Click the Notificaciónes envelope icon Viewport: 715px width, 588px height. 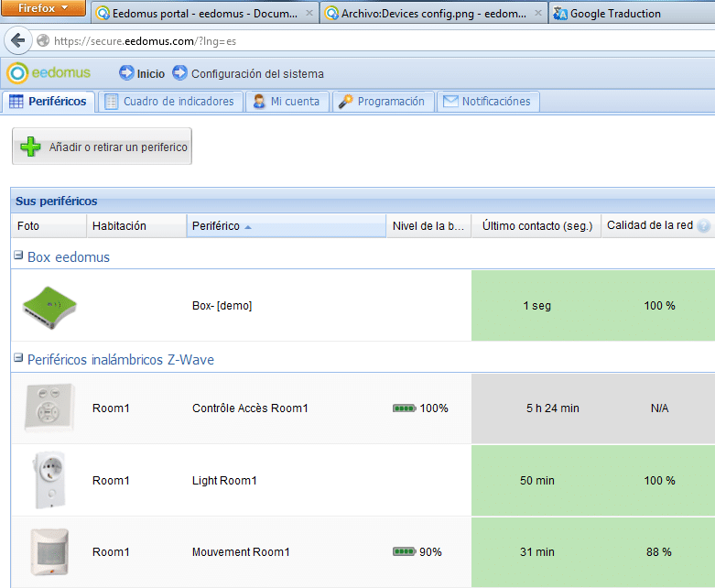[x=450, y=102]
